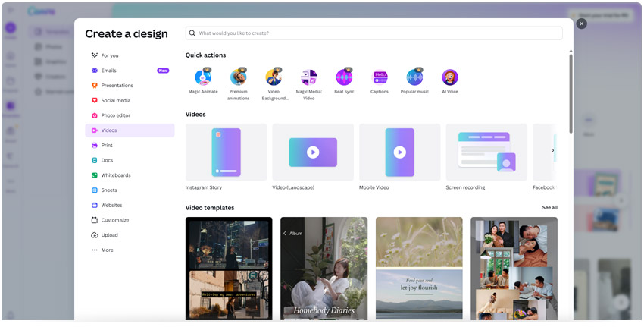Create a Video (Landscape) design
Image resolution: width=644 pixels, height=327 pixels.
click(x=313, y=152)
